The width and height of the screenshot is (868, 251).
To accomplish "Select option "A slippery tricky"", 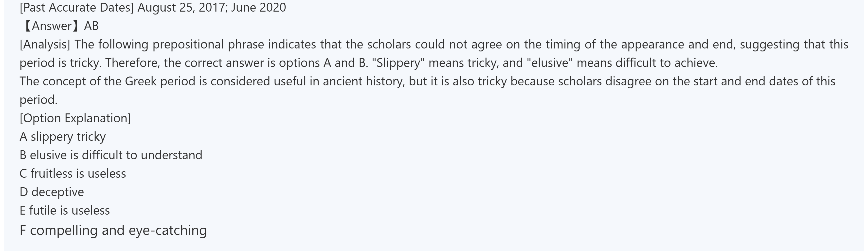I will tap(63, 137).
